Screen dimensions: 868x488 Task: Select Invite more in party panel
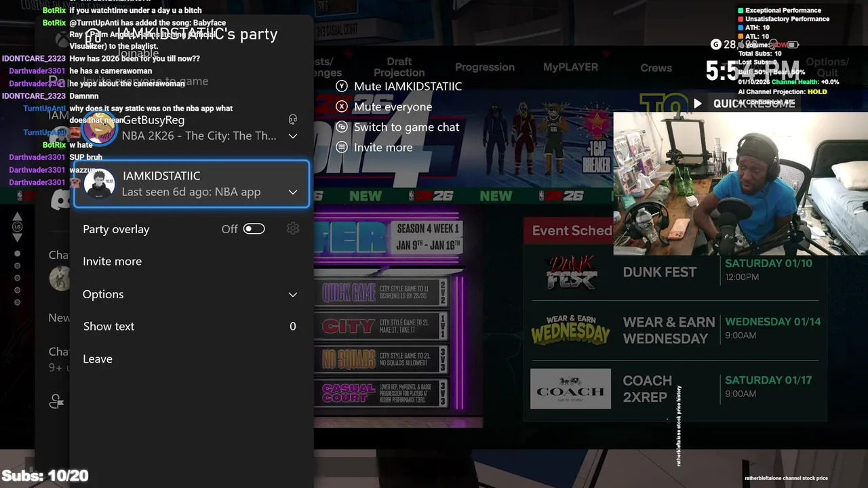[190, 262]
